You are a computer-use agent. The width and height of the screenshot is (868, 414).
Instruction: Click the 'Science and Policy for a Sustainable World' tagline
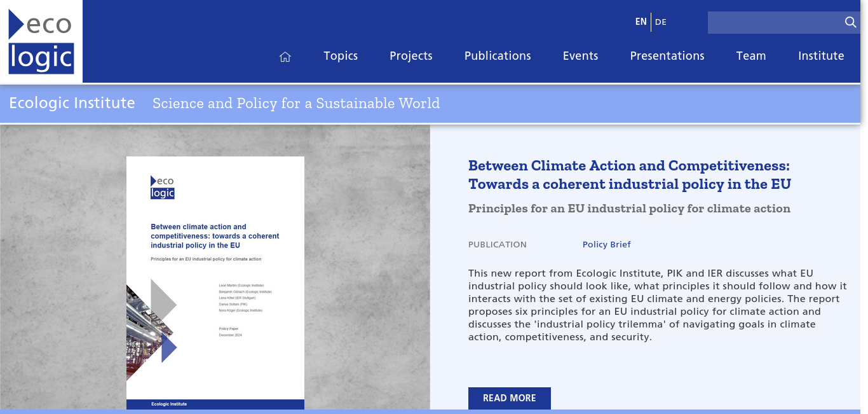coord(296,103)
